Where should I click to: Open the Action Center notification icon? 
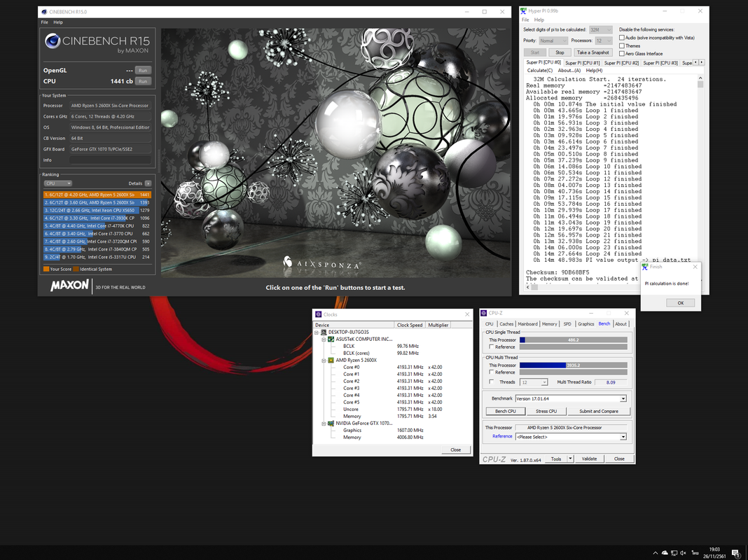pyautogui.click(x=735, y=553)
